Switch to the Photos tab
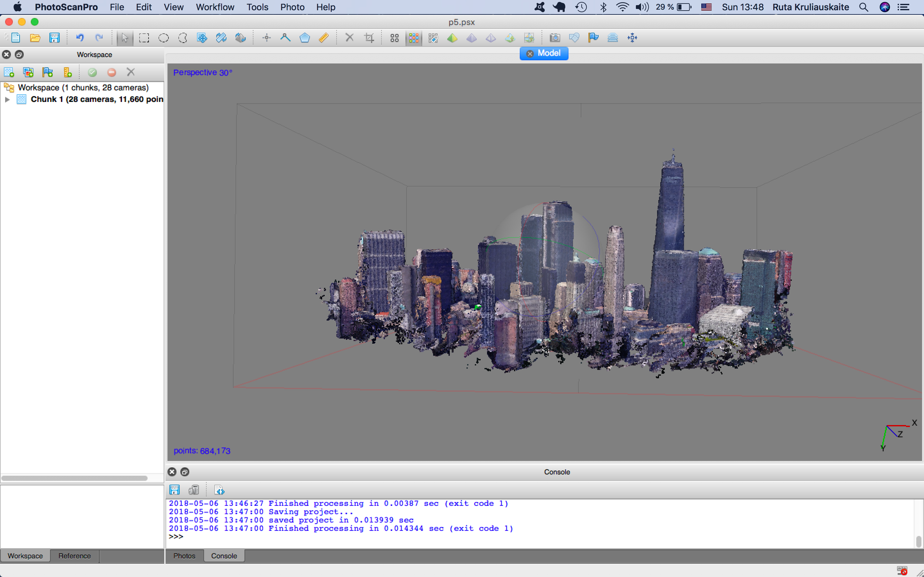The height and width of the screenshot is (577, 924). (x=184, y=556)
